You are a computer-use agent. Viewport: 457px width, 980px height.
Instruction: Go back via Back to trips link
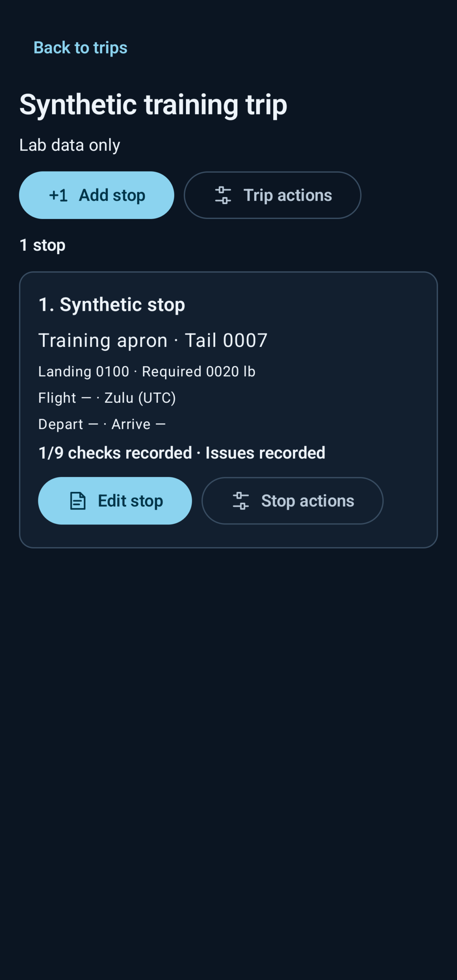coord(80,48)
